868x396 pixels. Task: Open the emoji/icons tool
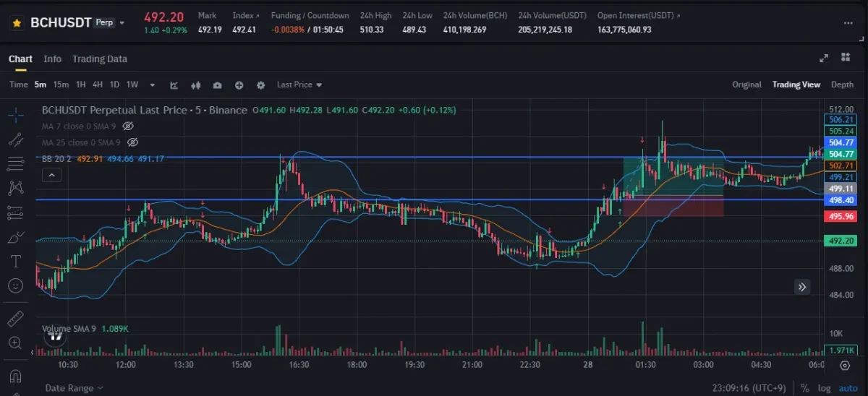(x=16, y=285)
